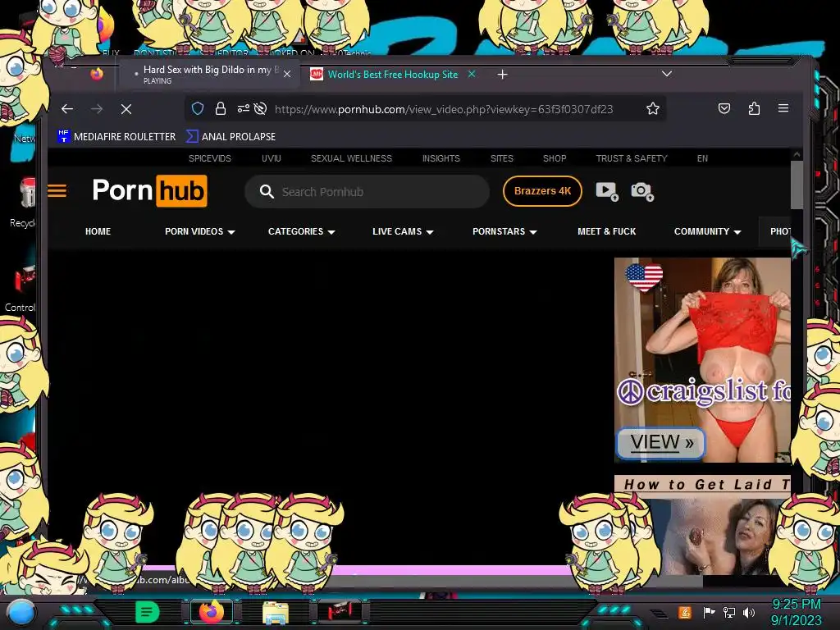Screen dimensions: 840x630
Task: Go to the HOME nav item
Action: [98, 231]
